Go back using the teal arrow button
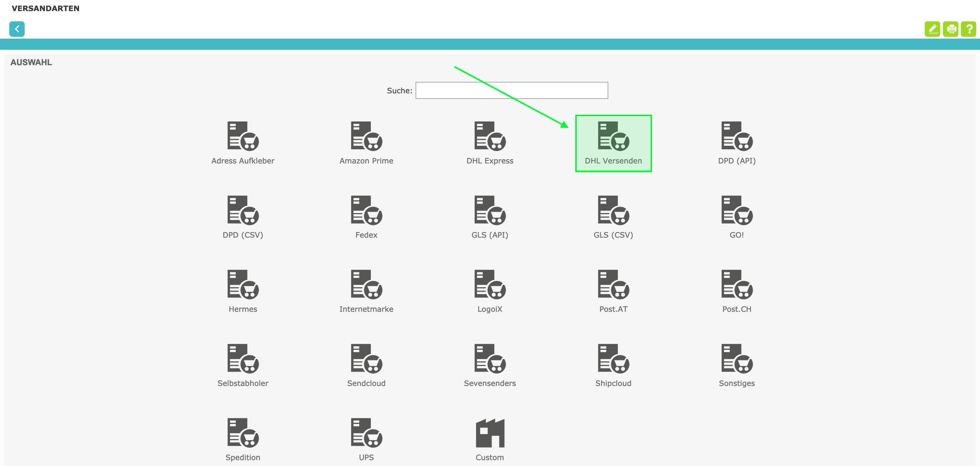Screen dimensions: 980x466 point(17,29)
